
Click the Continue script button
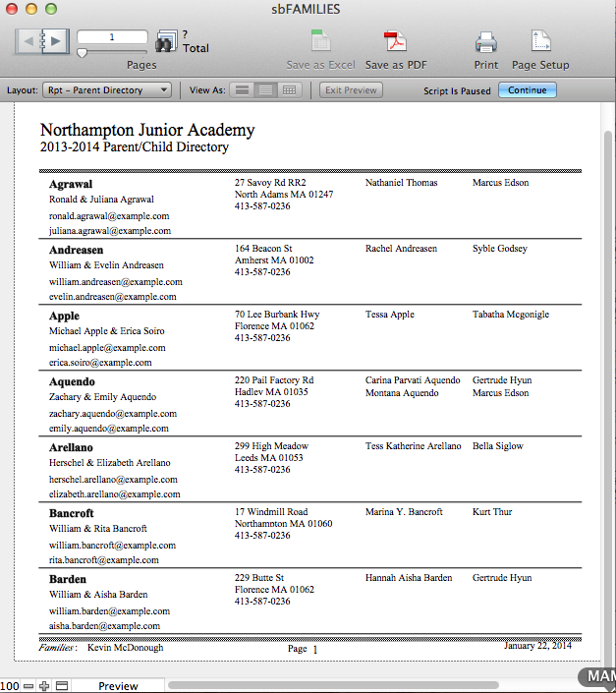coord(528,90)
